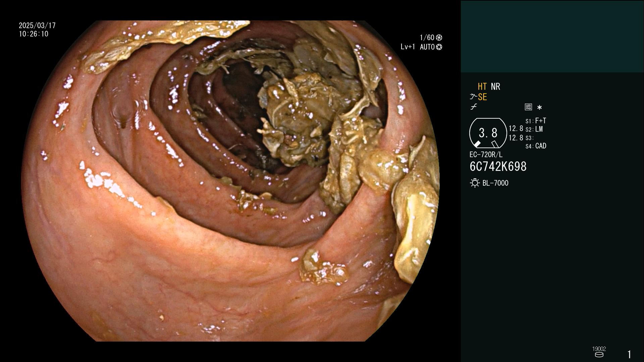Click the scope tip diagram showing 3.8
This screenshot has width=644, height=362.
(488, 133)
